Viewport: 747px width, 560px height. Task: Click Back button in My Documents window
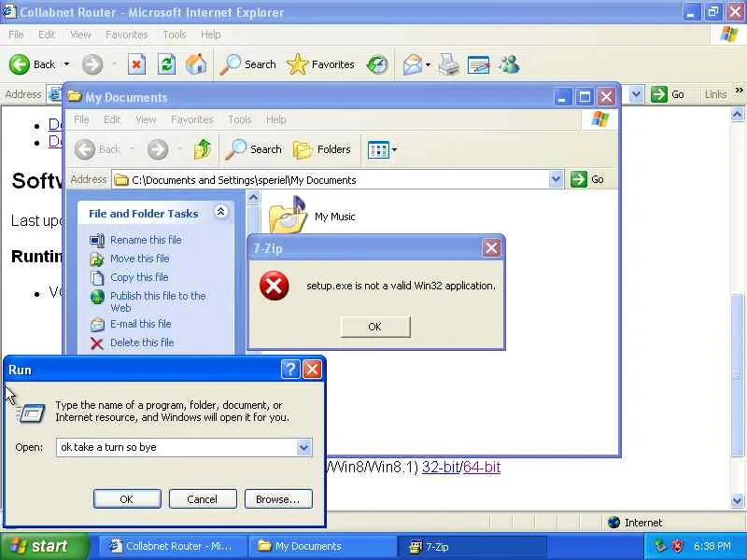98,149
